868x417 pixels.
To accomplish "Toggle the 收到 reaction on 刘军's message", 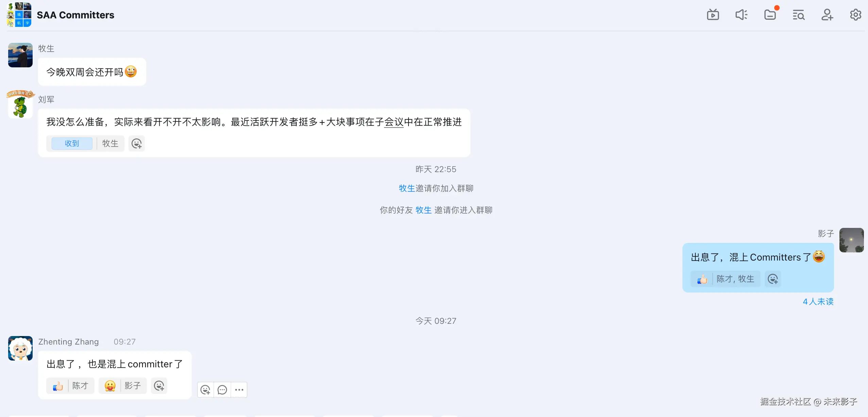I will click(x=72, y=144).
